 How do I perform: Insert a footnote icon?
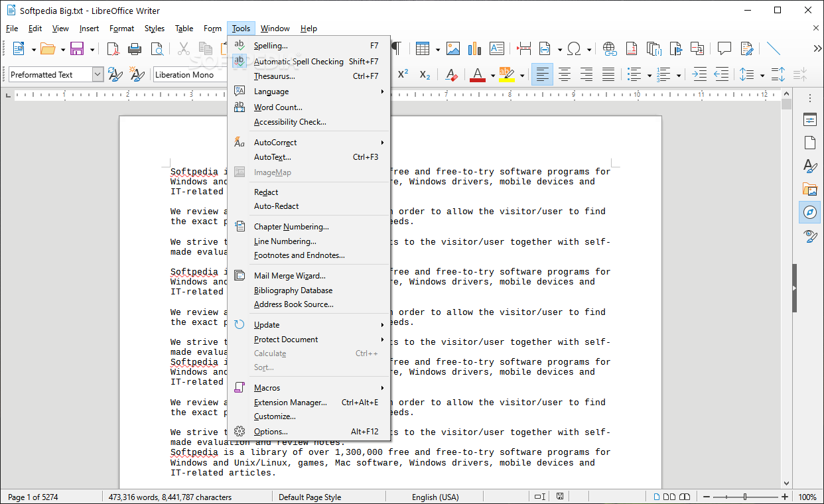632,48
